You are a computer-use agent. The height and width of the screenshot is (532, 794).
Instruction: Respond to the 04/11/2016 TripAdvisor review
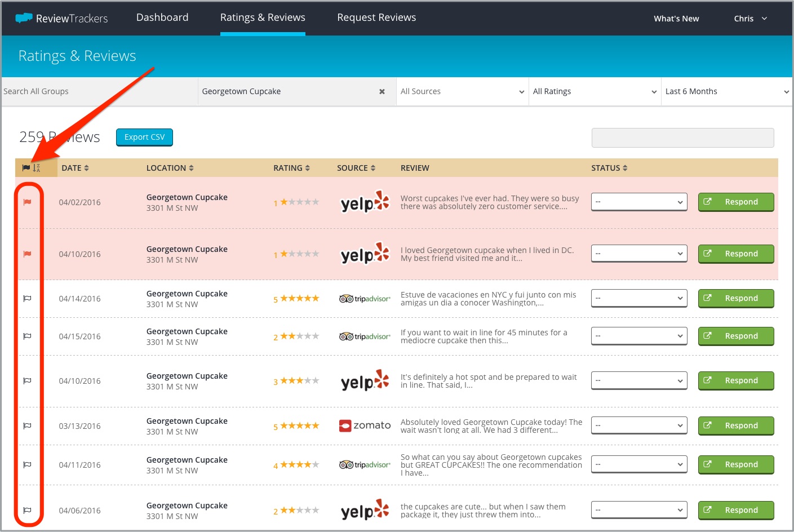pyautogui.click(x=736, y=464)
